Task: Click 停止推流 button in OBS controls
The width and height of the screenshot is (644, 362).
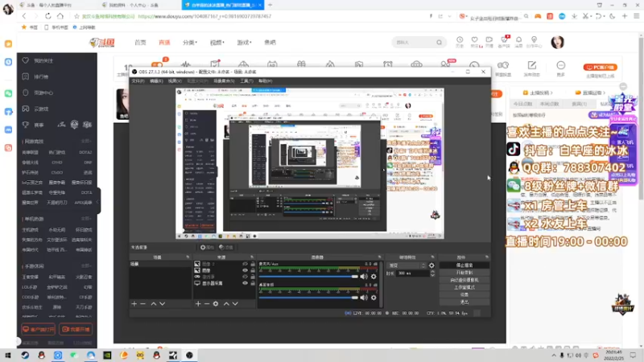Action: 464,265
